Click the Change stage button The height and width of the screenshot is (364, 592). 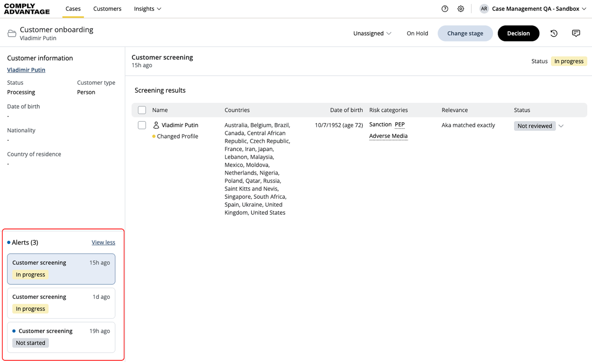point(465,33)
